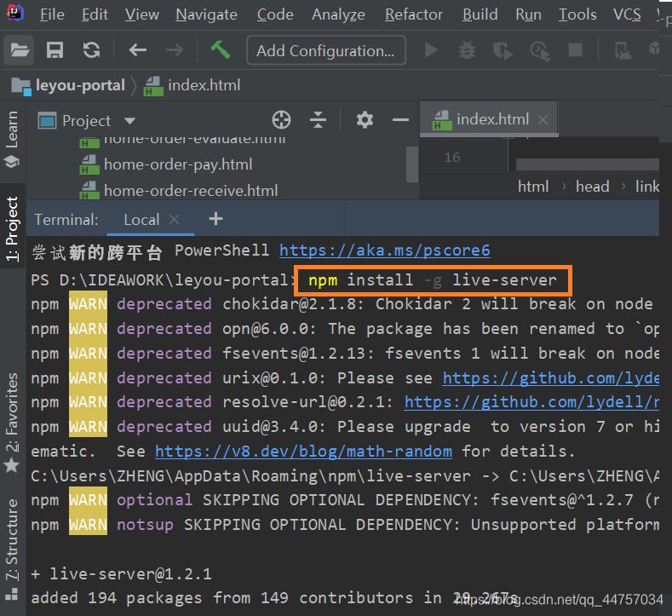Open the aka.ms/pscore6 link
Viewport: 672px width, 616px height.
click(x=384, y=250)
